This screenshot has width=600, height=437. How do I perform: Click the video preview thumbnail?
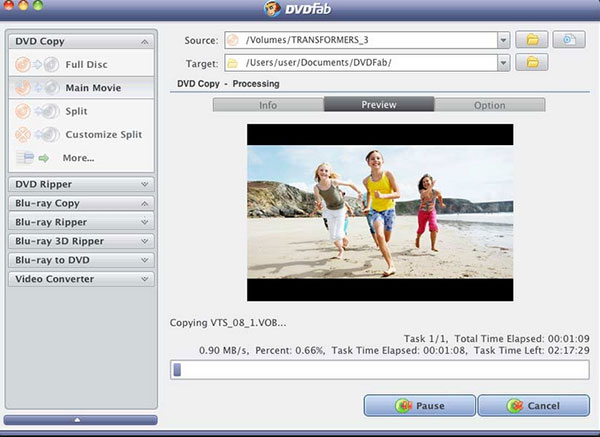click(380, 212)
